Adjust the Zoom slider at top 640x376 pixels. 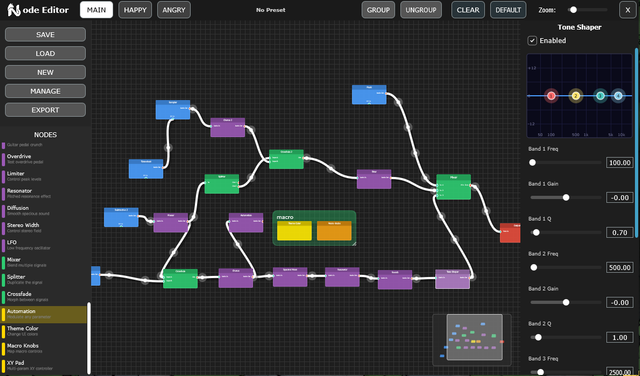pos(588,10)
